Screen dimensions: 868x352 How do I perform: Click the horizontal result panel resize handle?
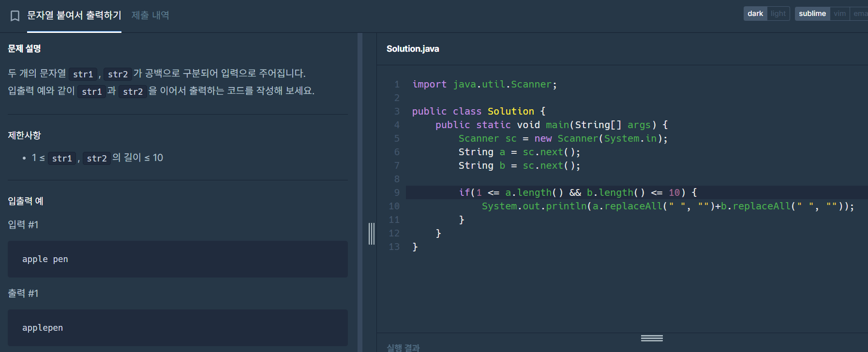click(652, 338)
